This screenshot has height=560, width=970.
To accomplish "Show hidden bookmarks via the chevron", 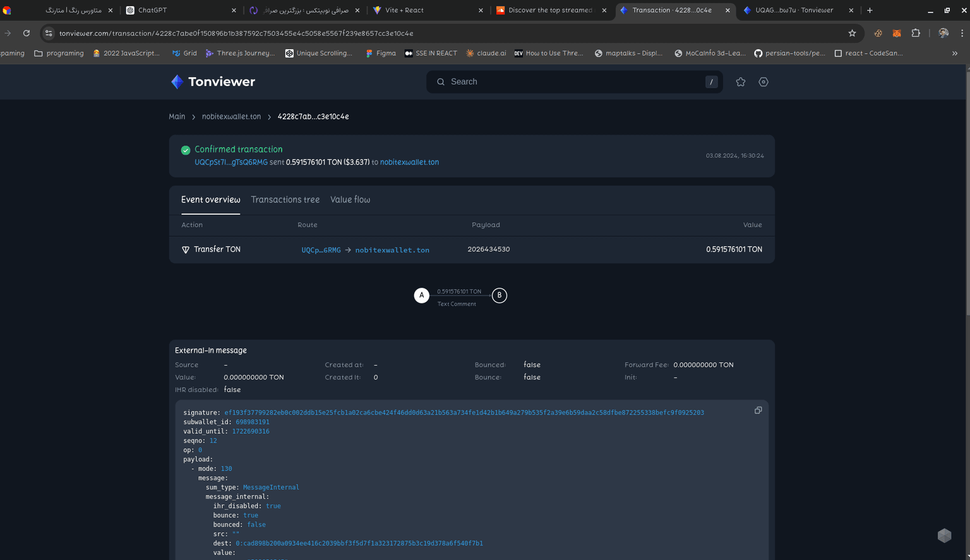I will point(954,54).
